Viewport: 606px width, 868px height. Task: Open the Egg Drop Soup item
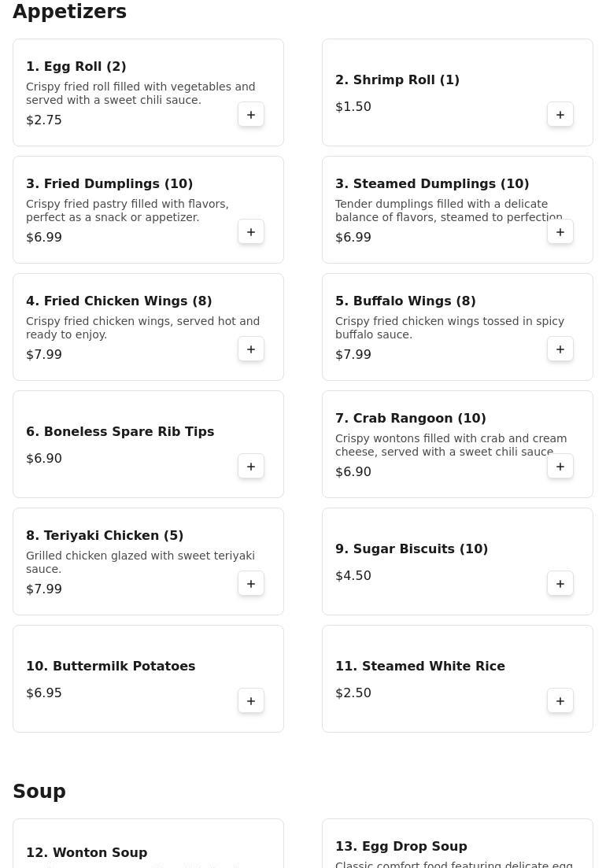tap(401, 847)
